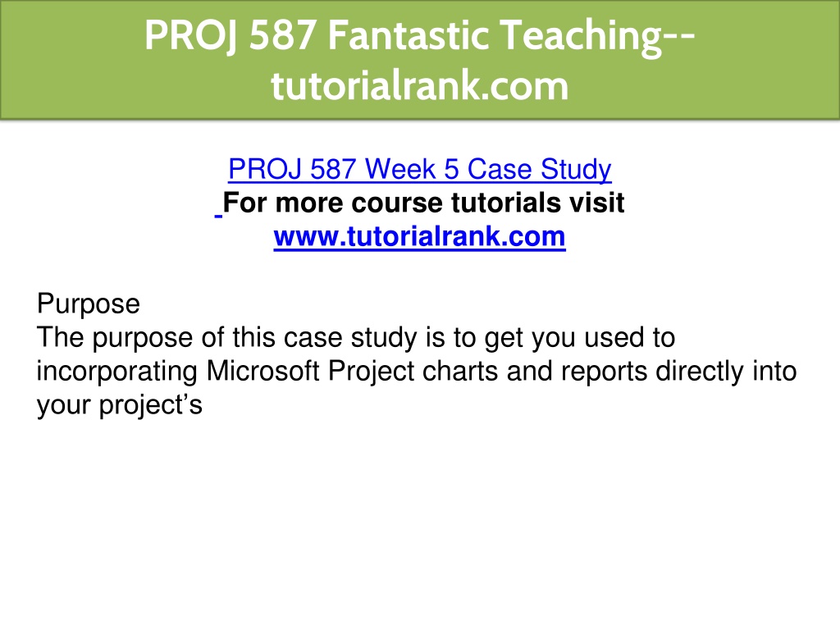
Task: Click the "your project's" closing line
Action: [120, 405]
